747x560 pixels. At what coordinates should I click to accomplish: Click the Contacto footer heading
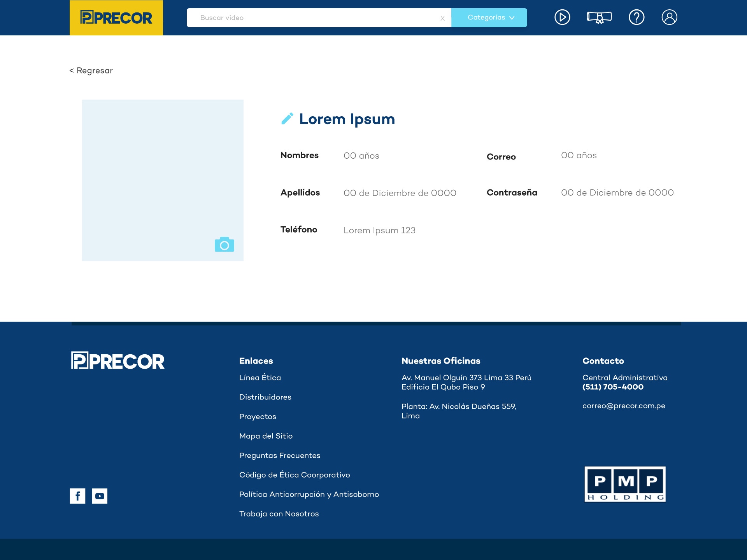point(603,361)
